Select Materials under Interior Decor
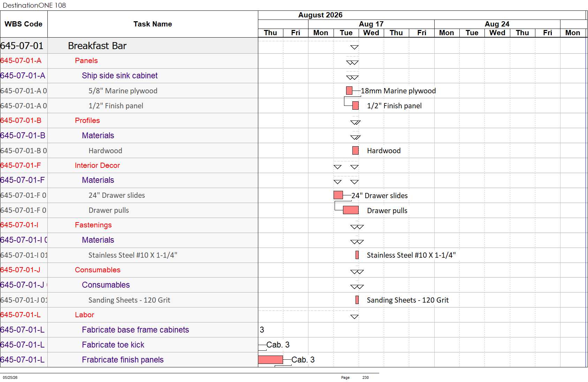The height and width of the screenshot is (382, 588). 98,180
